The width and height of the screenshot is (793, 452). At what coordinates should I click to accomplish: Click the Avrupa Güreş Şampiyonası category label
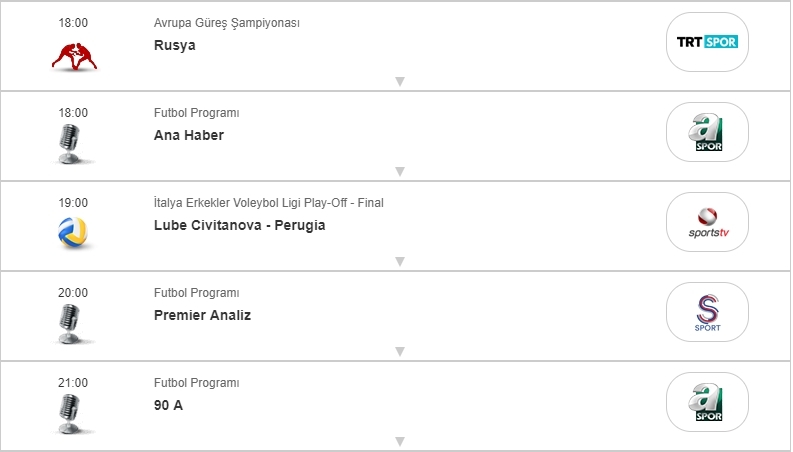227,23
